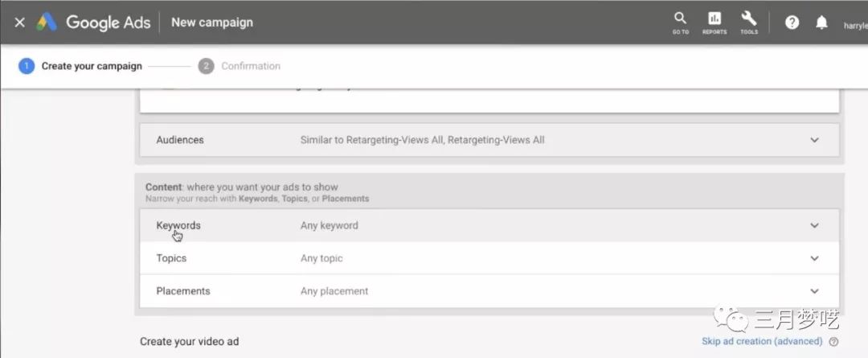Click the help icon beside Skip ad creation
Viewport: 868px width, 358px height.
pyautogui.click(x=833, y=341)
